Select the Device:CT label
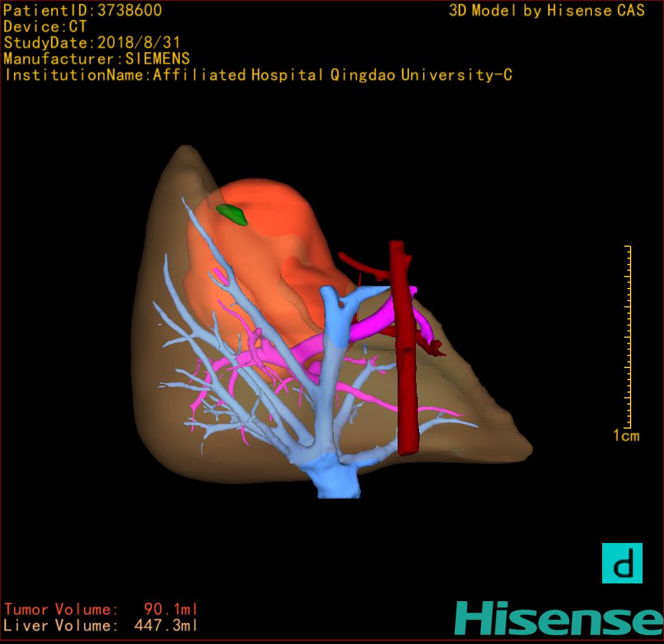This screenshot has height=644, width=664. click(x=45, y=27)
